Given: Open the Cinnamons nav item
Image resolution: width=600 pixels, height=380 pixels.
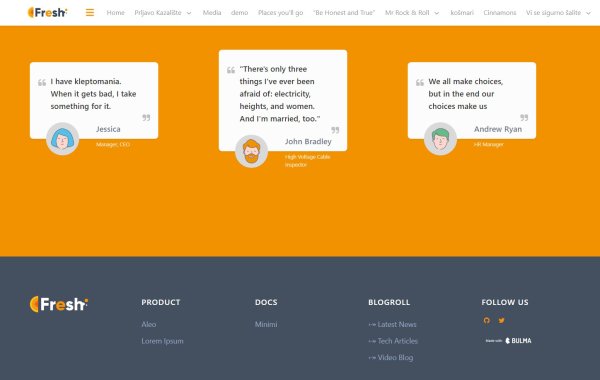Looking at the screenshot, I should pos(500,13).
